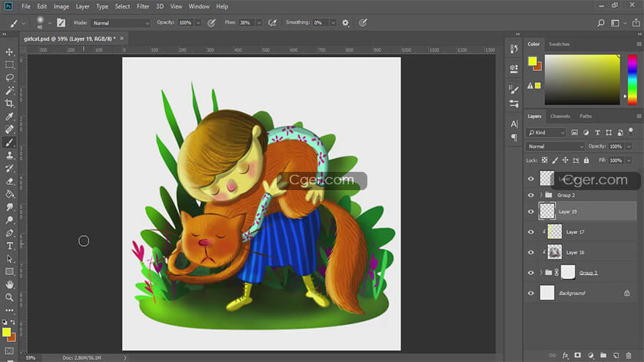This screenshot has width=644, height=362.
Task: Select the Lasso tool
Action: coord(10,78)
